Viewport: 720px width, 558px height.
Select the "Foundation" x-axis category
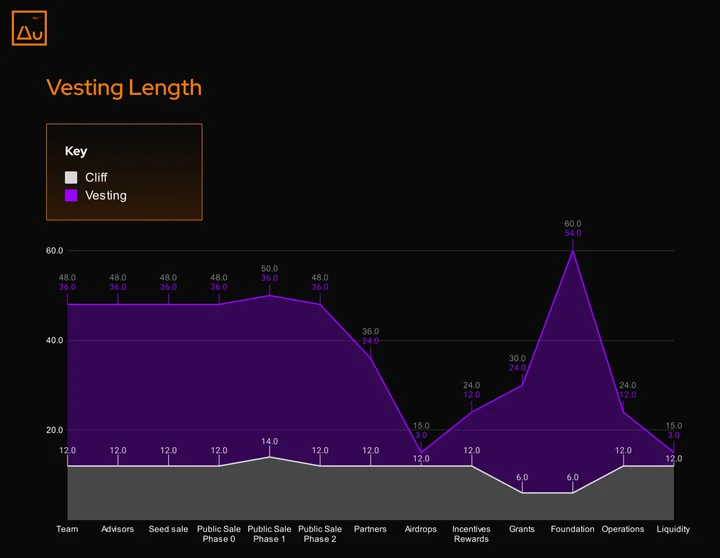[x=572, y=529]
